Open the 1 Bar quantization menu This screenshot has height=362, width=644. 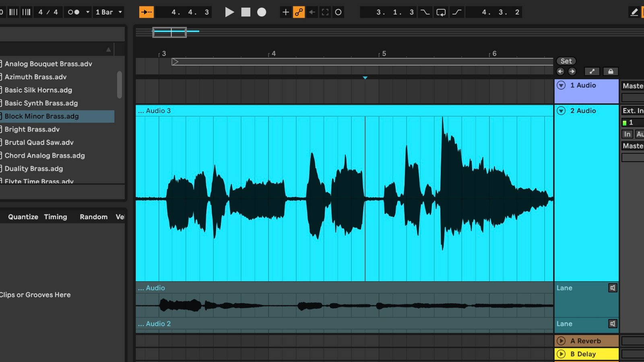point(109,12)
